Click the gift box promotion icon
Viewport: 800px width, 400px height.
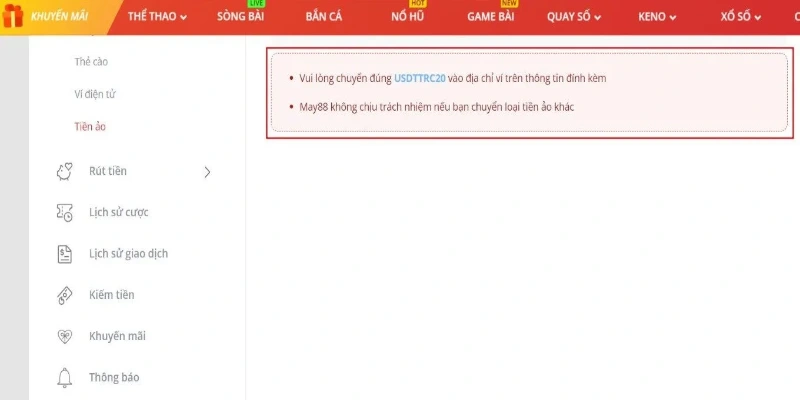(14, 17)
